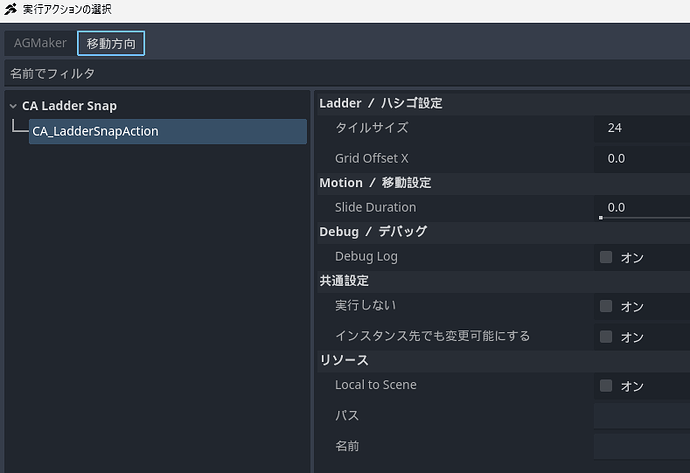Click the app icon in the title bar
Viewport: 690px width, 473px height.
(x=11, y=9)
